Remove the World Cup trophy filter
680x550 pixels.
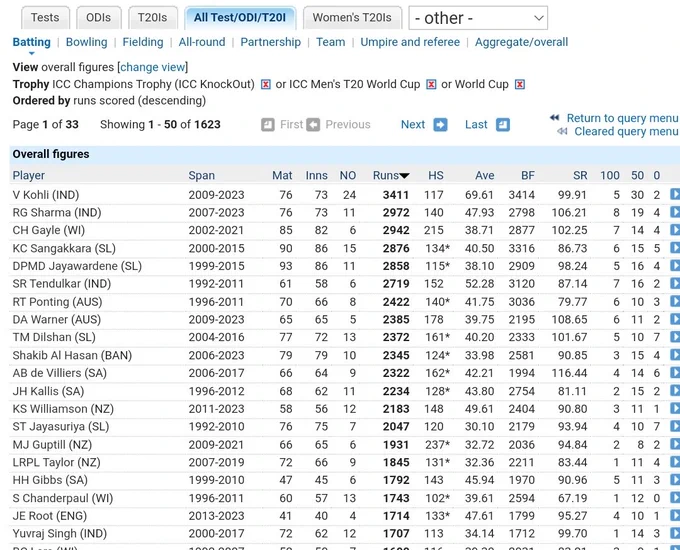click(x=520, y=84)
